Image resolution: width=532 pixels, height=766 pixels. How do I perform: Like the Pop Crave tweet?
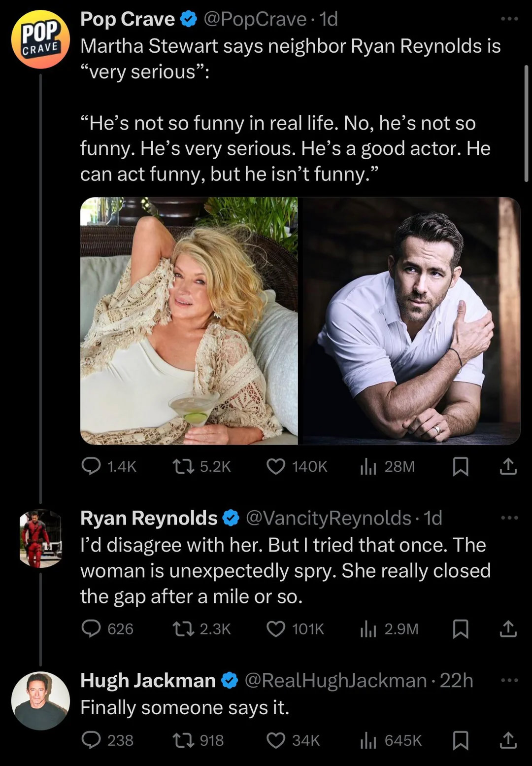pyautogui.click(x=276, y=466)
